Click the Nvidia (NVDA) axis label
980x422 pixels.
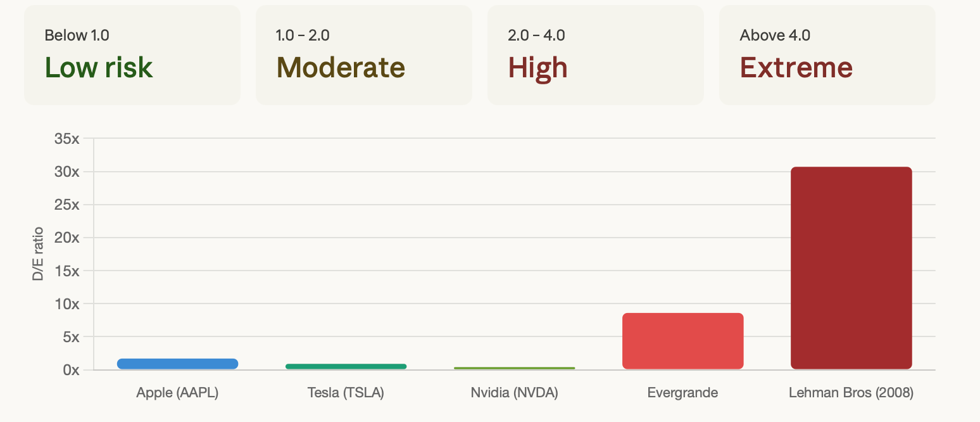515,393
